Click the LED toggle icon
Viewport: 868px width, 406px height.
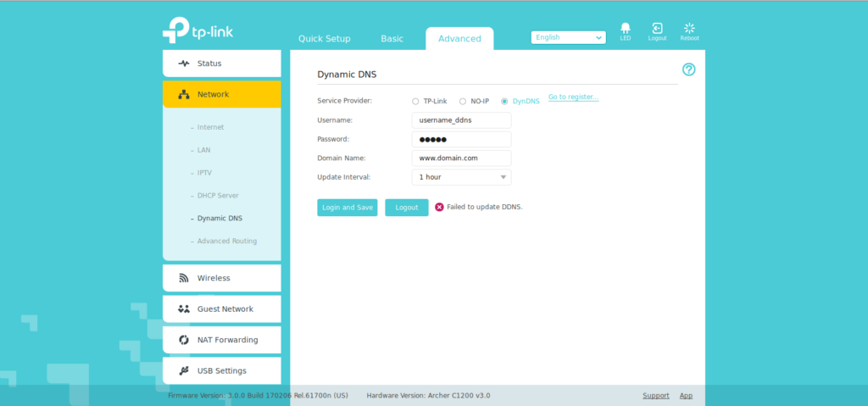point(625,30)
